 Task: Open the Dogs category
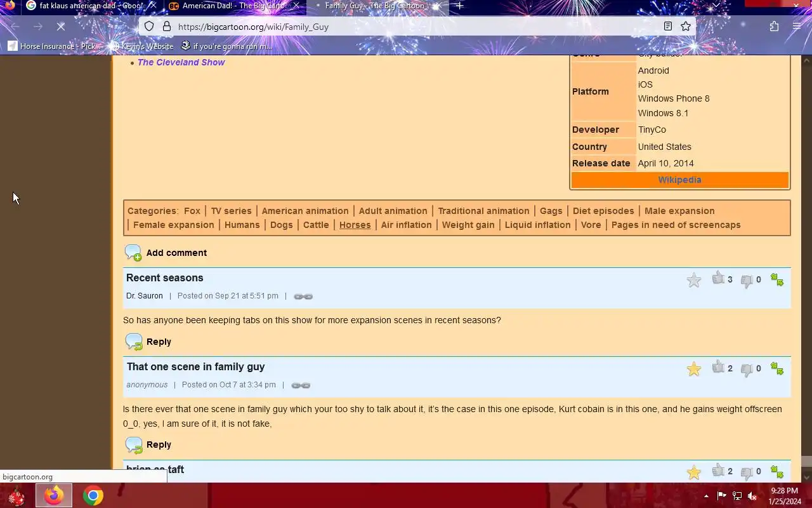point(282,225)
